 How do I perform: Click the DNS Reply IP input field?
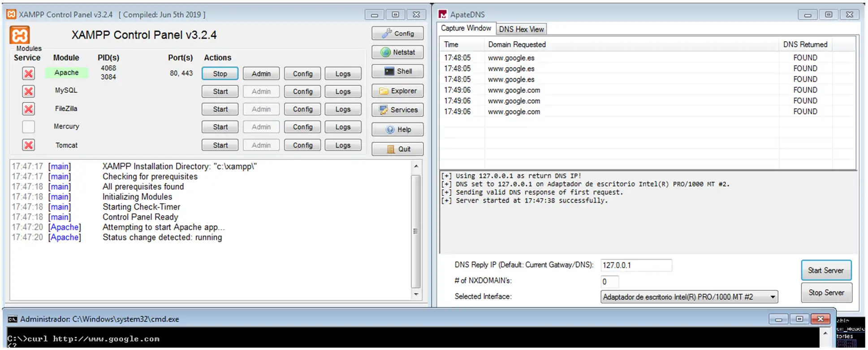click(x=636, y=265)
